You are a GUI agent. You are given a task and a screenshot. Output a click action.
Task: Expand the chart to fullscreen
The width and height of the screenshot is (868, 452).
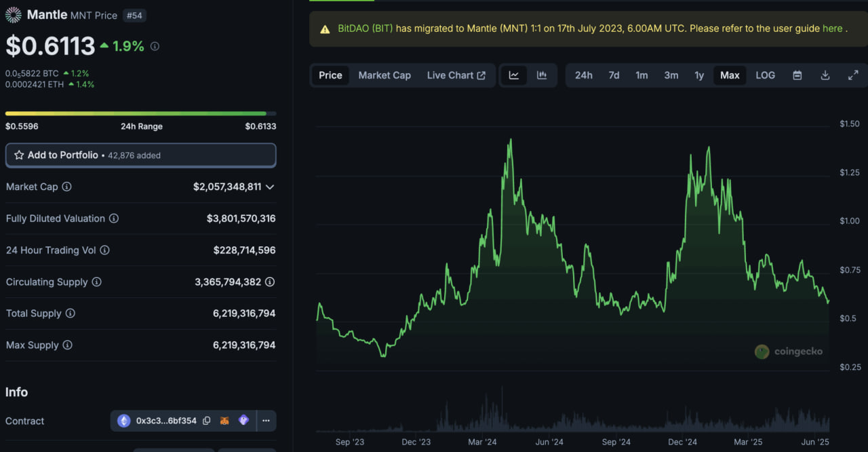853,75
